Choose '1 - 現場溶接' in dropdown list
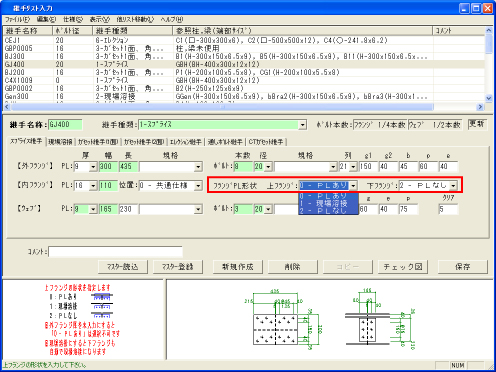Image resolution: width=496 pixels, height=372 pixels. point(328,203)
